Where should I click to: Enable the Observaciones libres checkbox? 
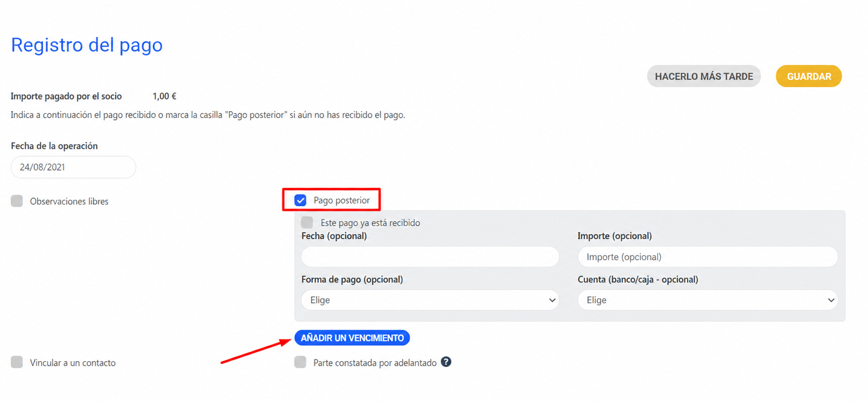tap(17, 201)
